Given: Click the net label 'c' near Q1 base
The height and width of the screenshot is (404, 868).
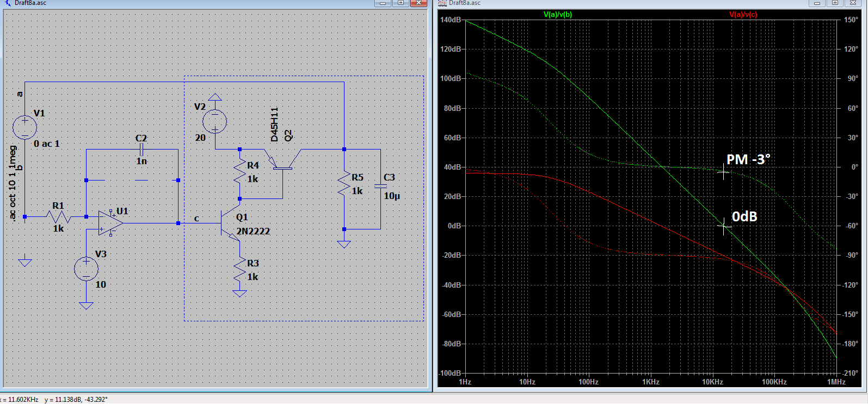Looking at the screenshot, I should coord(196,219).
